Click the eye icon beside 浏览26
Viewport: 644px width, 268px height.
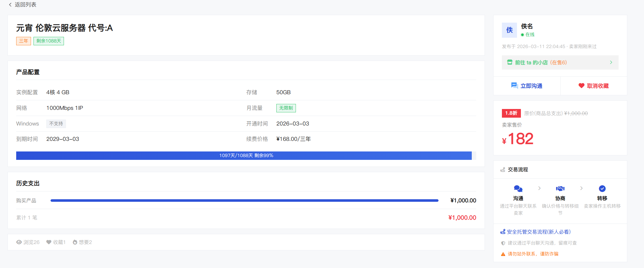pos(19,242)
